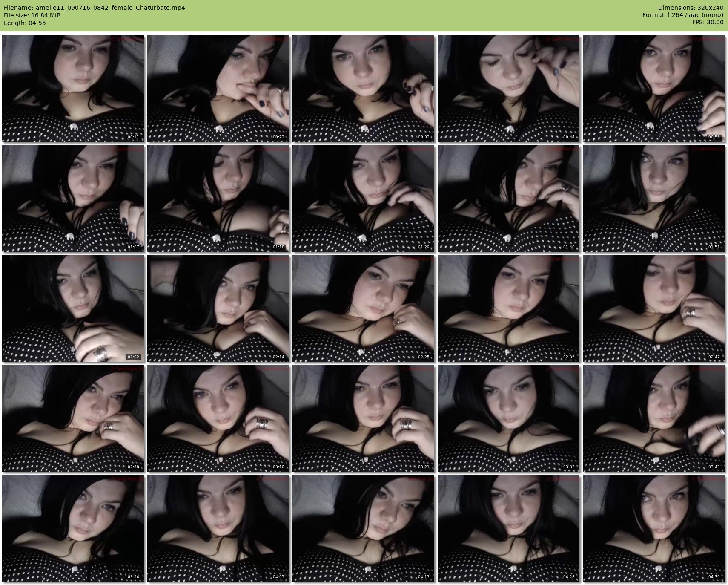Open the 03:21 frame thumbnail

click(x=363, y=418)
